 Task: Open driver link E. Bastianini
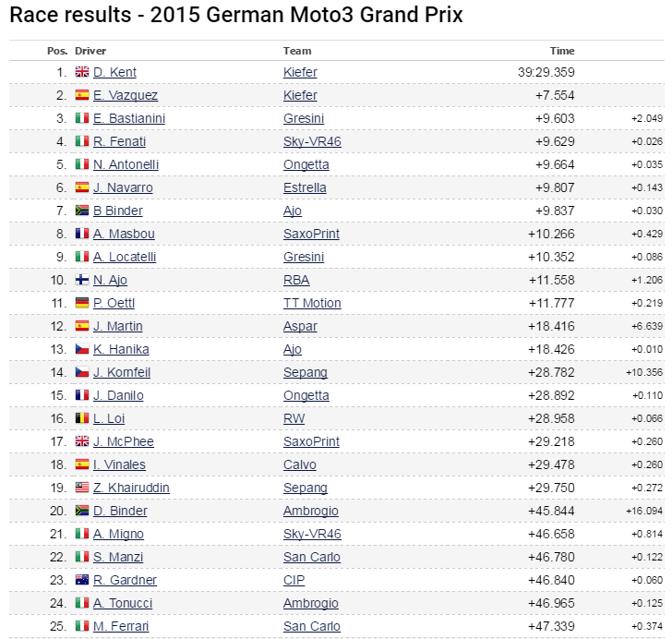point(129,118)
